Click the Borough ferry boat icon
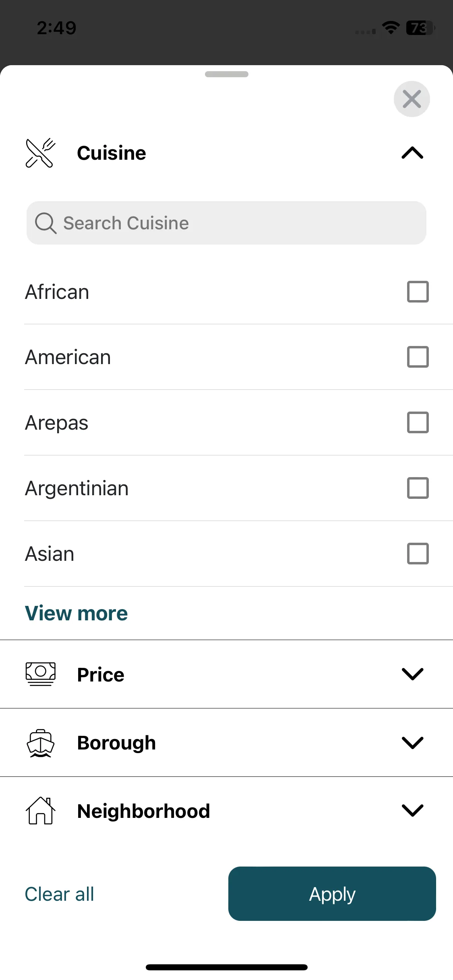This screenshot has height=980, width=453. pyautogui.click(x=40, y=743)
